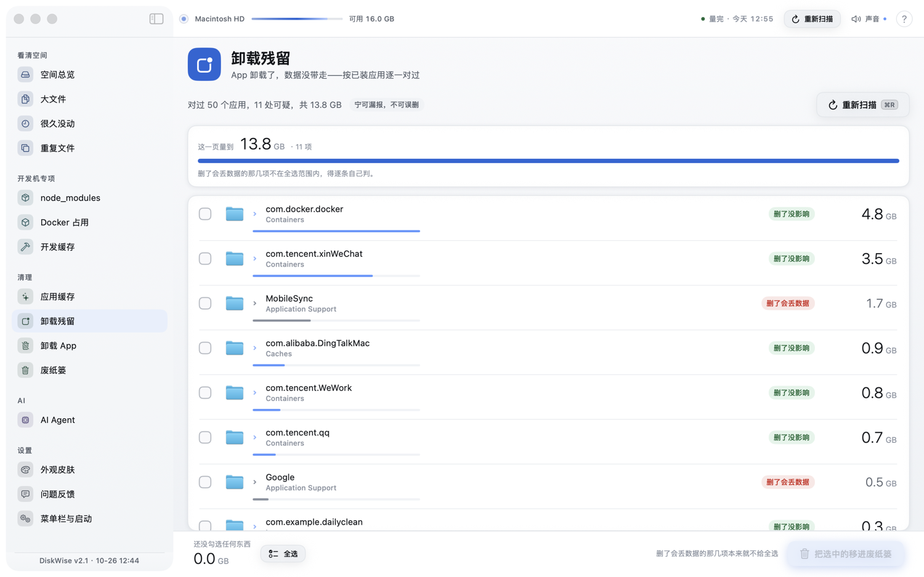The height and width of the screenshot is (577, 924).
Task: Click the 空间总览 disk icon
Action: click(25, 75)
